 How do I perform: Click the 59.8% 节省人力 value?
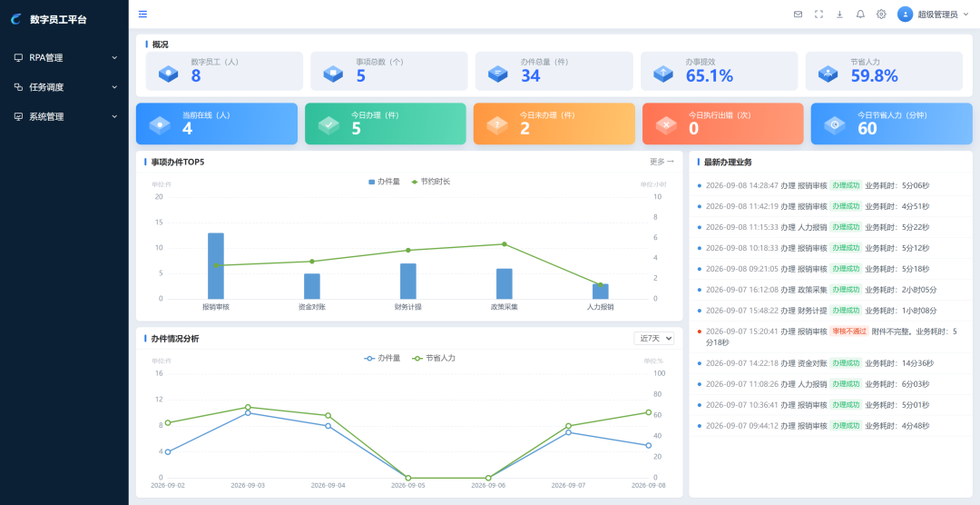pos(875,75)
